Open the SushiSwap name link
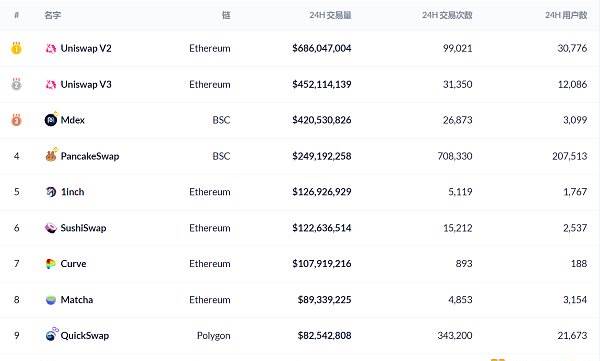Image resolution: width=600 pixels, height=361 pixels. (x=83, y=228)
